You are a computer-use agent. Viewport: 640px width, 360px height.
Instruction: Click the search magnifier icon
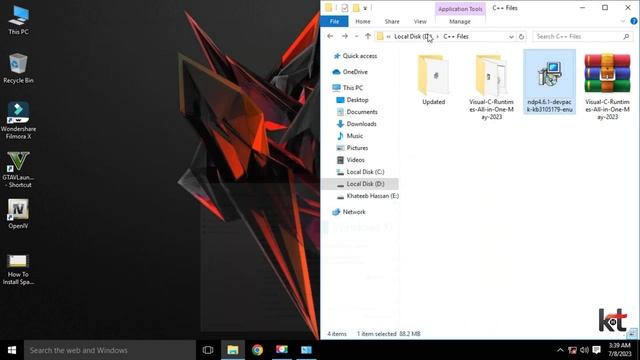(626, 37)
